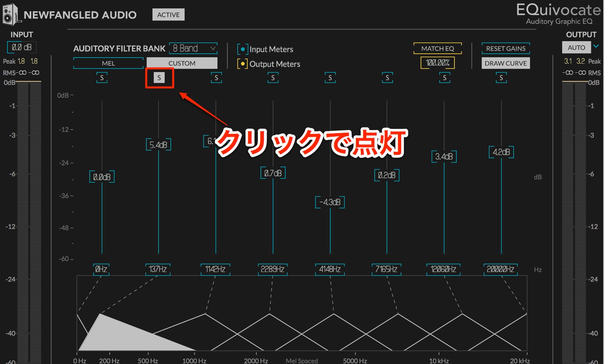Activate the DRAW CURVE button
Screen dimensions: 604x364
coord(506,63)
